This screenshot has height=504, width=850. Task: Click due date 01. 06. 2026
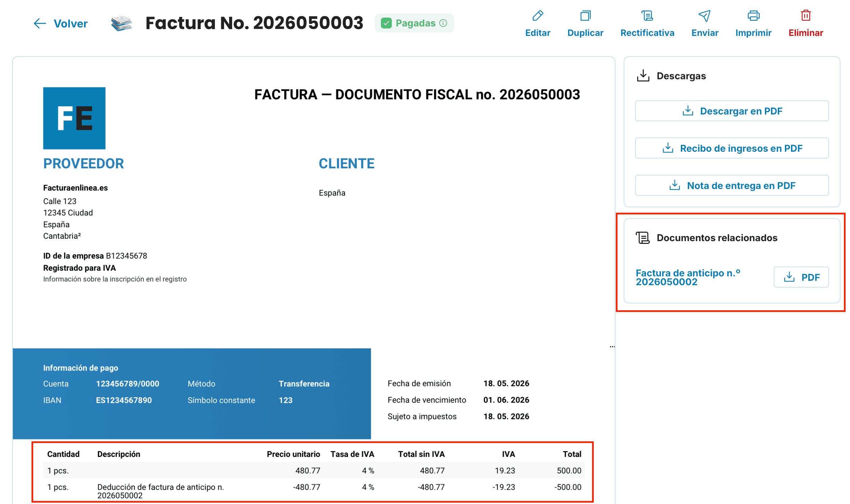(506, 400)
